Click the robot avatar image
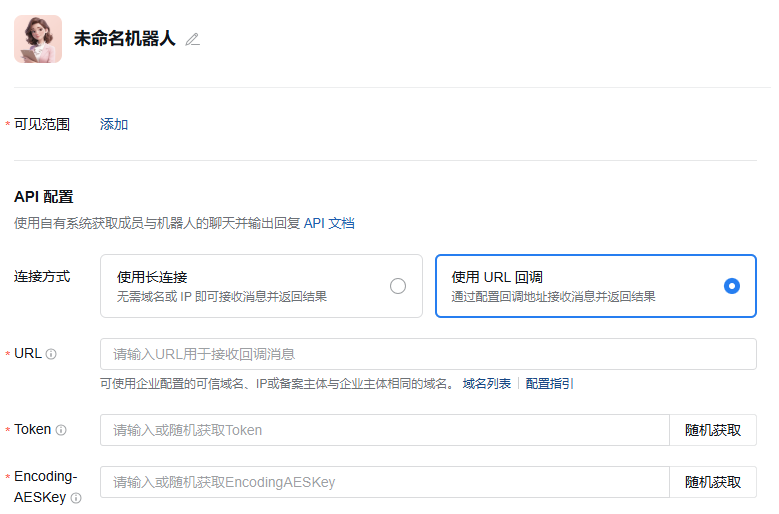The width and height of the screenshot is (779, 514). [38, 39]
